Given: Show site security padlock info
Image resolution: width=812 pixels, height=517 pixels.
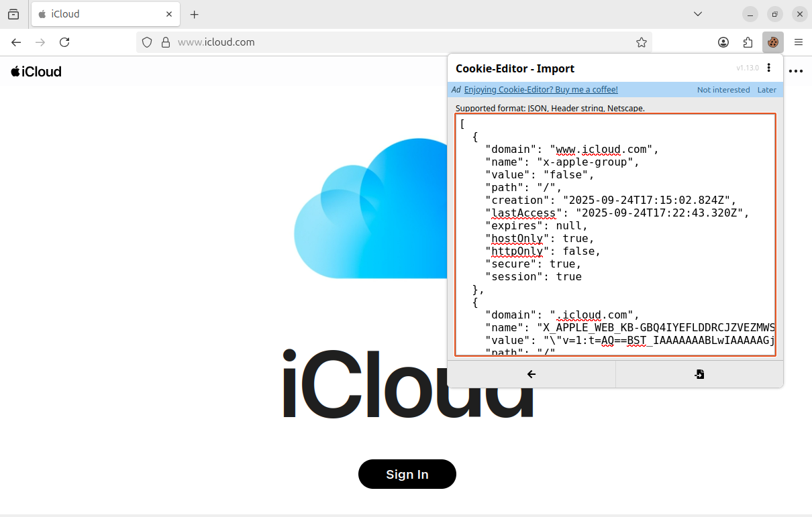Looking at the screenshot, I should [x=165, y=42].
